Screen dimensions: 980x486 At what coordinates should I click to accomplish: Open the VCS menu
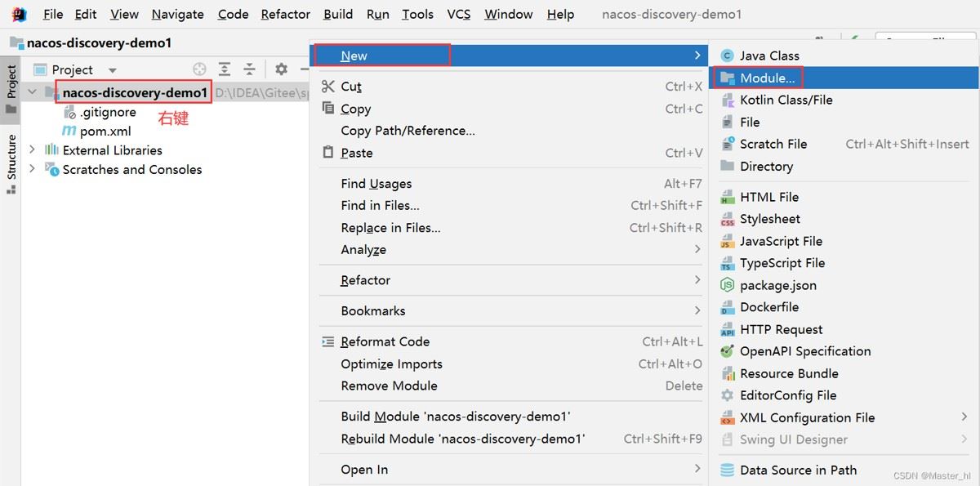(x=459, y=14)
